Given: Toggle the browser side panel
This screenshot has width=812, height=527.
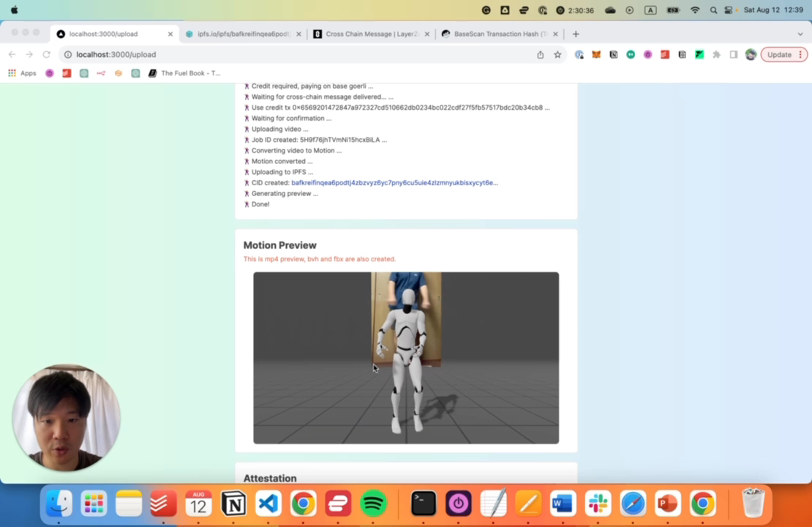Looking at the screenshot, I should (733, 54).
